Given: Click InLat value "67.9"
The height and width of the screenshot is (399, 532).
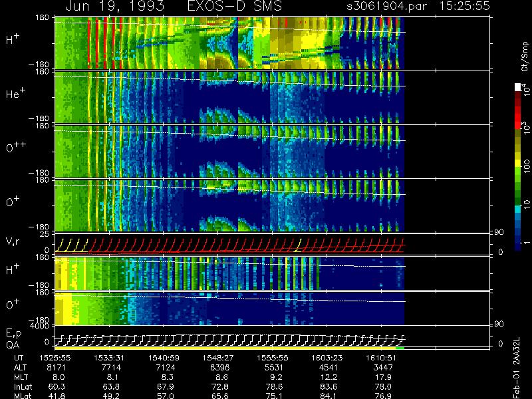Looking at the screenshot, I should 166,387.
